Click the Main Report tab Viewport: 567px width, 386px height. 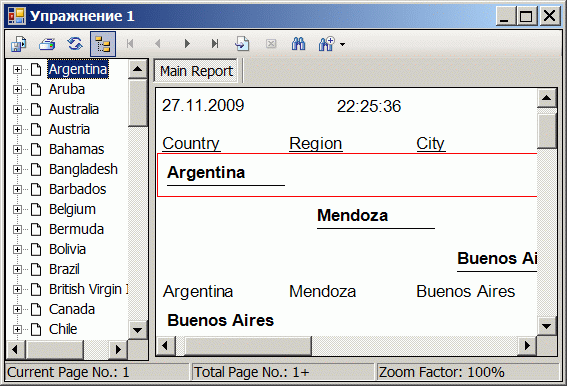(x=196, y=71)
